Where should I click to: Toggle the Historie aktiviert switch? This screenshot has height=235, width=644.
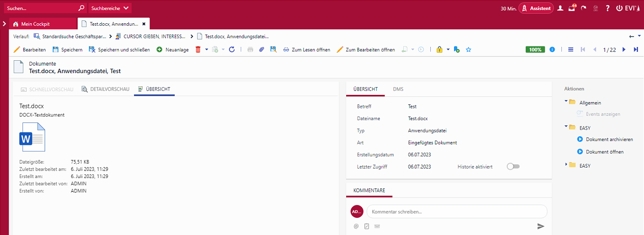coord(513,167)
